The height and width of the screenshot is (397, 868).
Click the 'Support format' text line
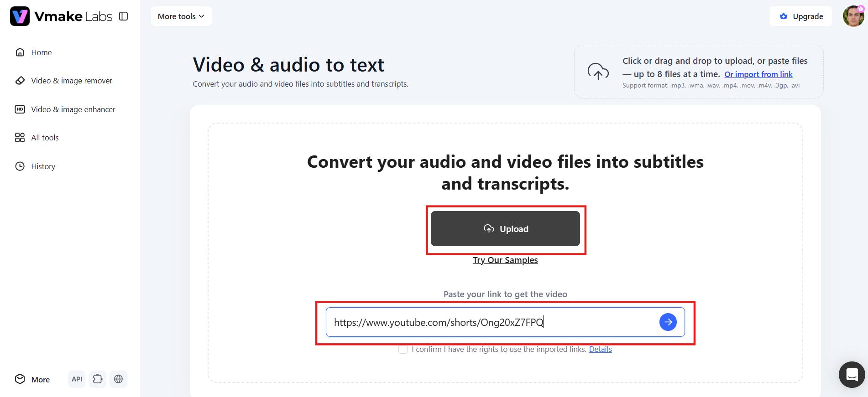point(711,86)
